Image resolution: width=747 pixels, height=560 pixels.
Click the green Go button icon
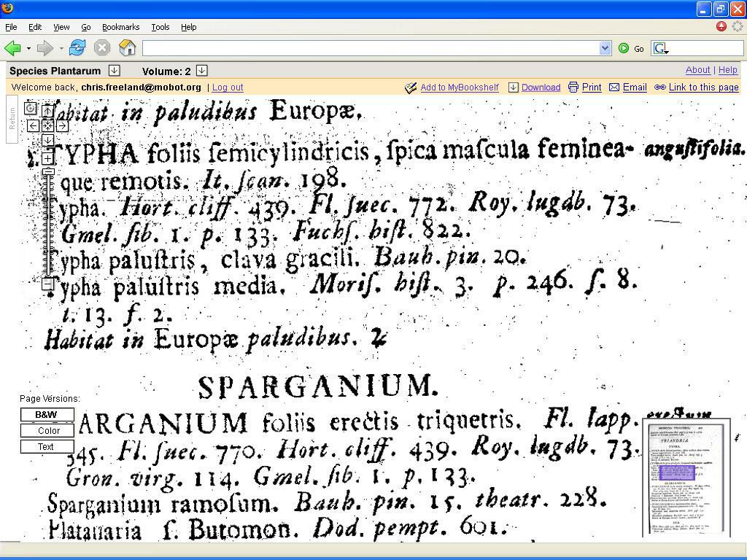tap(624, 48)
